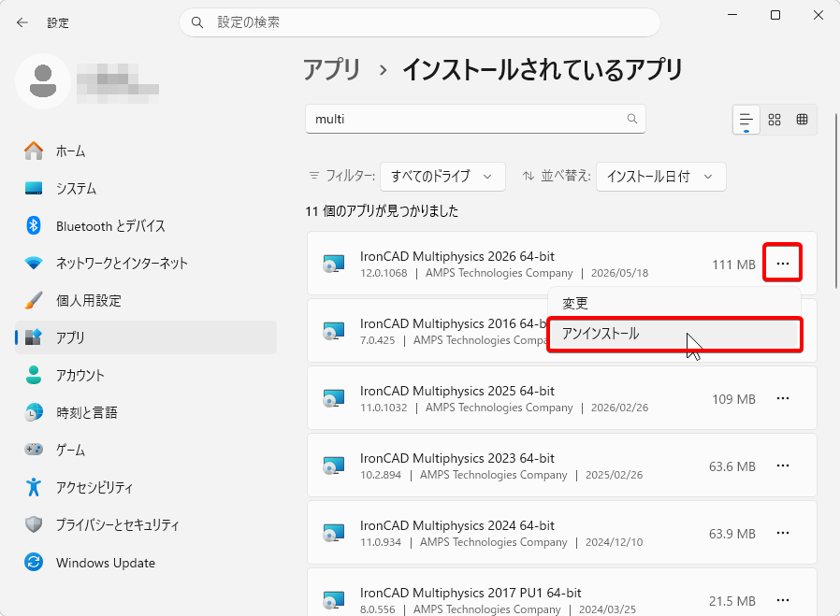Click the vertical scrollbar on the right
Image resolution: width=840 pixels, height=616 pixels.
pos(835,201)
